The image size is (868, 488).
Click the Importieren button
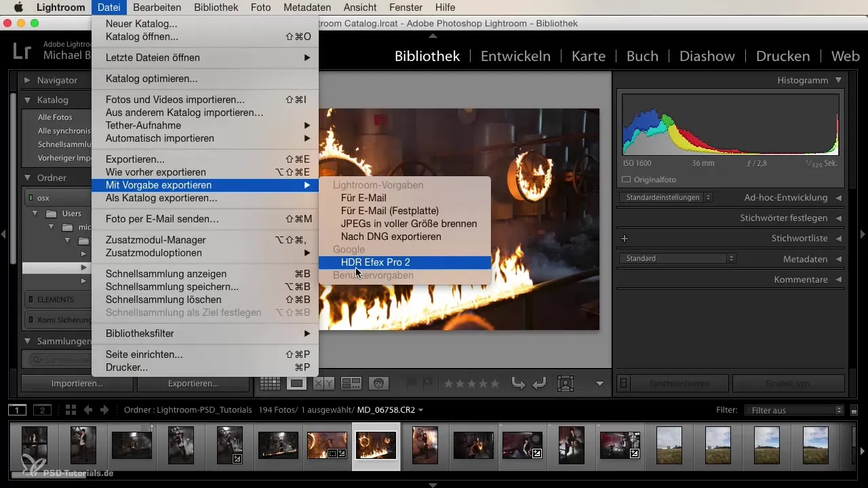coord(77,384)
